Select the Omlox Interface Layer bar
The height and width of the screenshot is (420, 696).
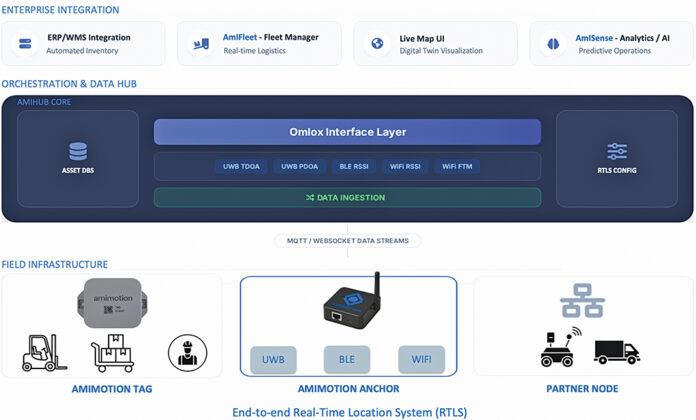(x=348, y=132)
